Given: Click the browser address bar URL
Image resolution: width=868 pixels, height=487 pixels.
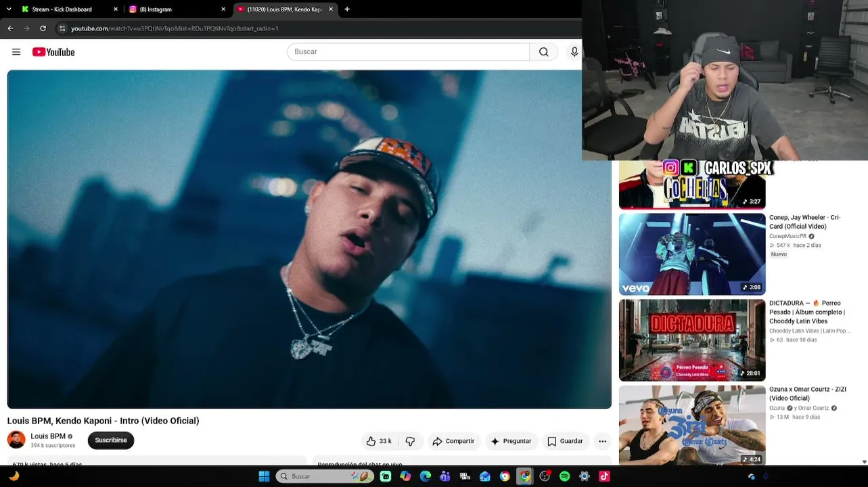Looking at the screenshot, I should click(175, 28).
